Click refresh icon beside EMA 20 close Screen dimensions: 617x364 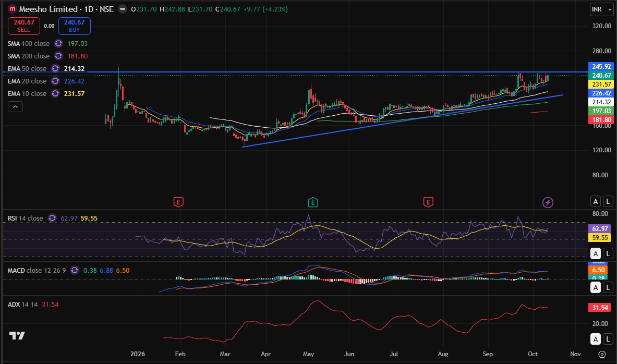coord(55,81)
